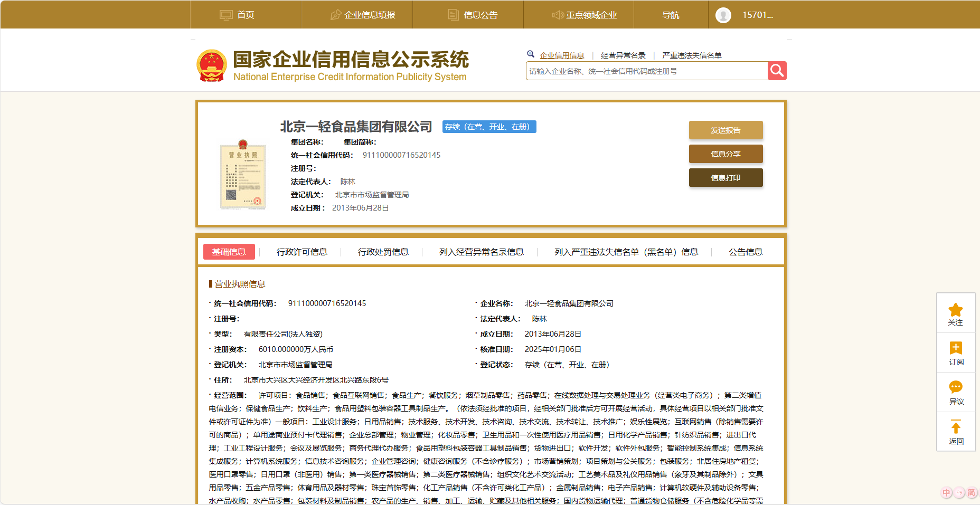Switch to the 行政处罚信息 tab
Viewport: 980px width, 505px height.
(x=383, y=252)
